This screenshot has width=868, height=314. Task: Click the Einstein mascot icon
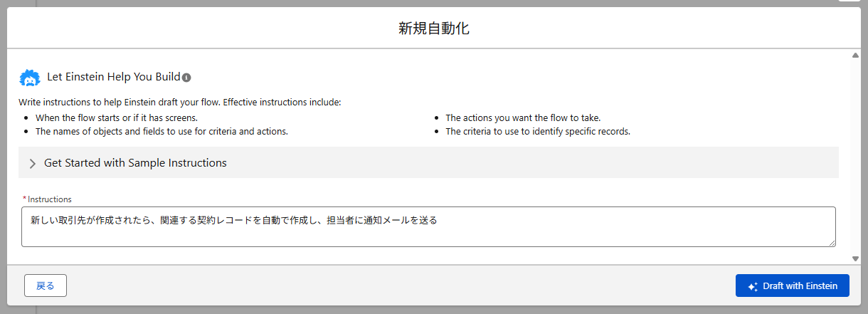30,78
